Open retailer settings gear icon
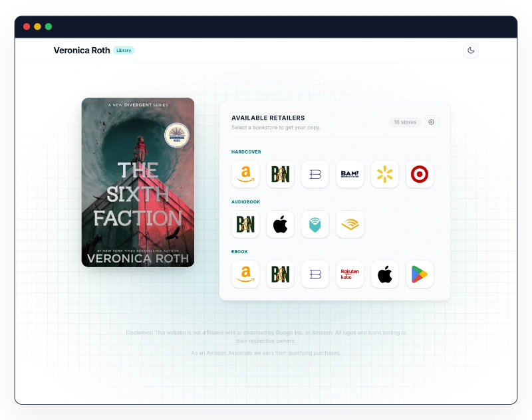 coord(431,122)
